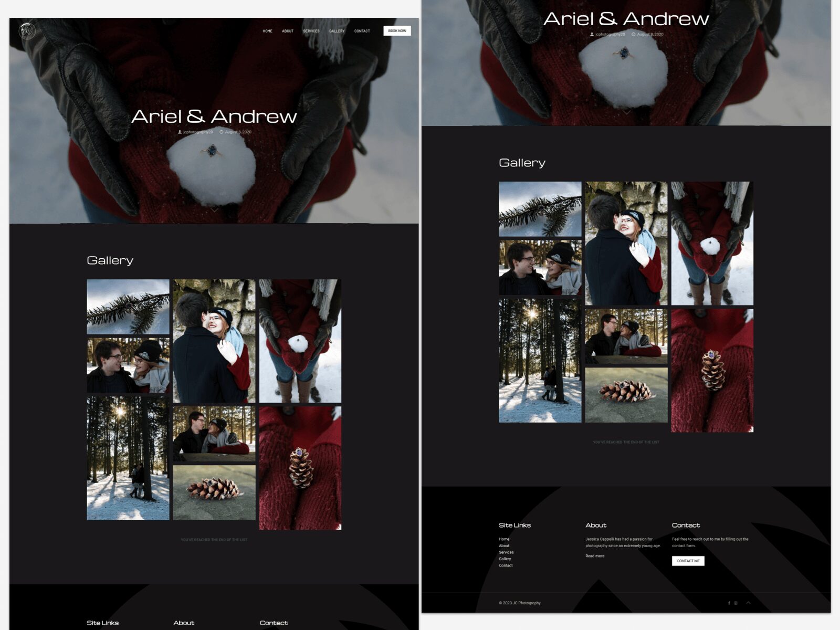Open pine branch thumbnail in right page gallery

[540, 209]
